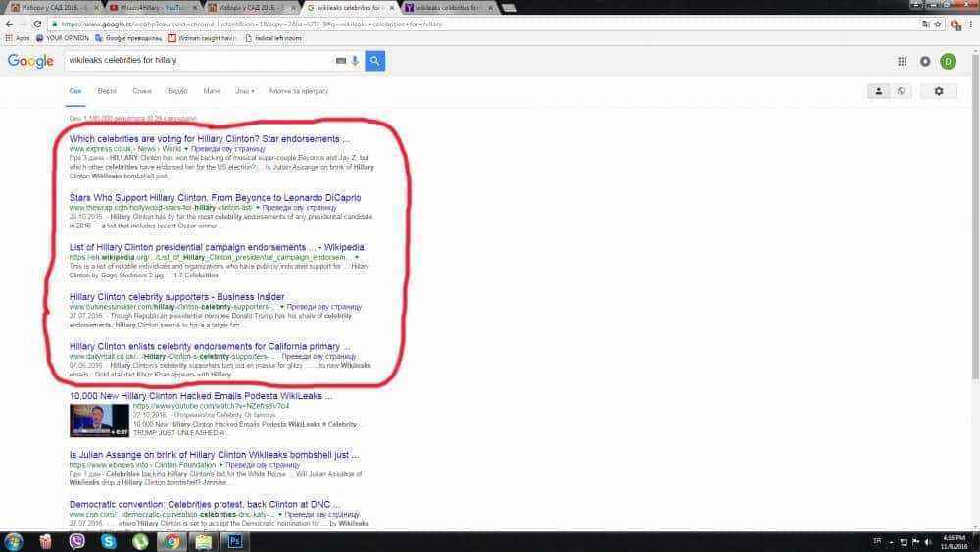980x552 pixels.
Task: Open the on-screen keyboard icon in search box
Action: pyautogui.click(x=341, y=61)
